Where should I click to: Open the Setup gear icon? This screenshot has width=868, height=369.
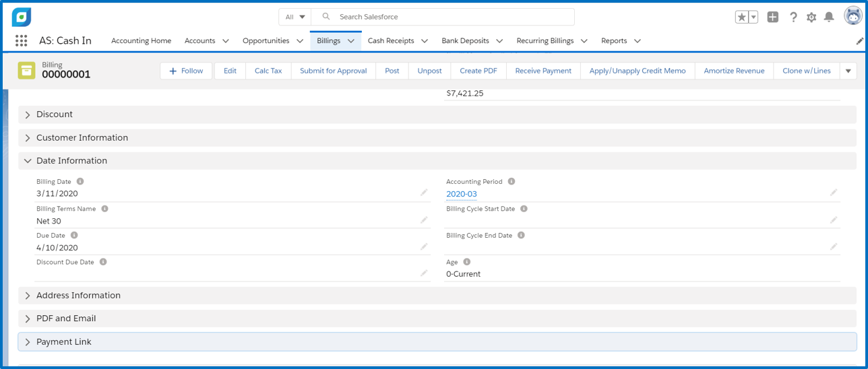811,17
